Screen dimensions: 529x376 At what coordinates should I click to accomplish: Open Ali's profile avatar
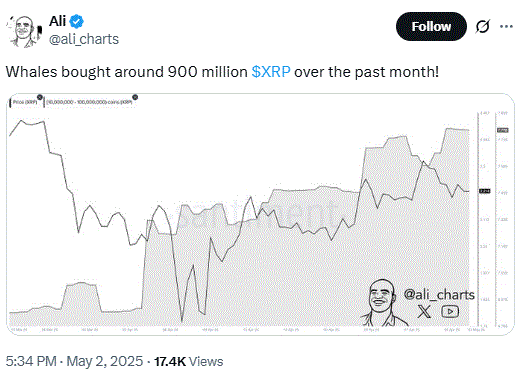(24, 31)
